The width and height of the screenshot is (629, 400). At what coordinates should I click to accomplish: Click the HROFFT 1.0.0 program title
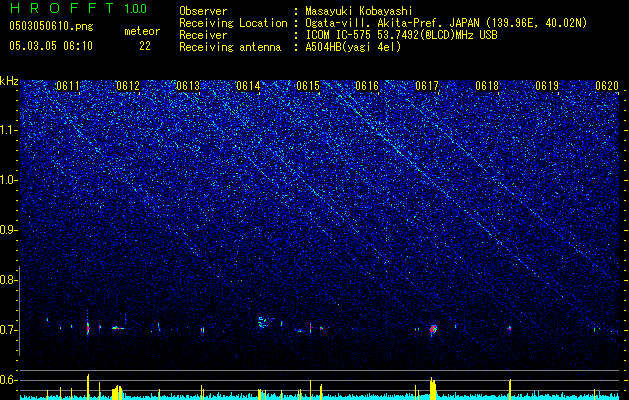[79, 8]
